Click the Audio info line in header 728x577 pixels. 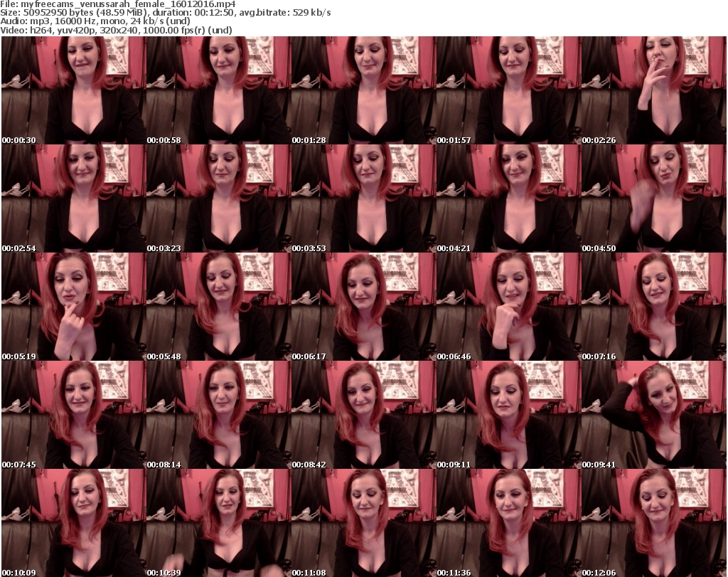tap(95, 21)
